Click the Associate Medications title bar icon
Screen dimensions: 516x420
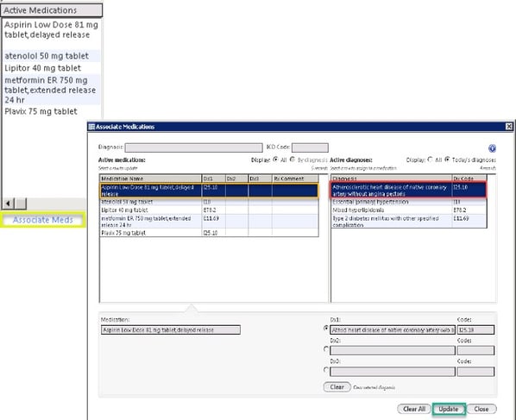[x=91, y=127]
